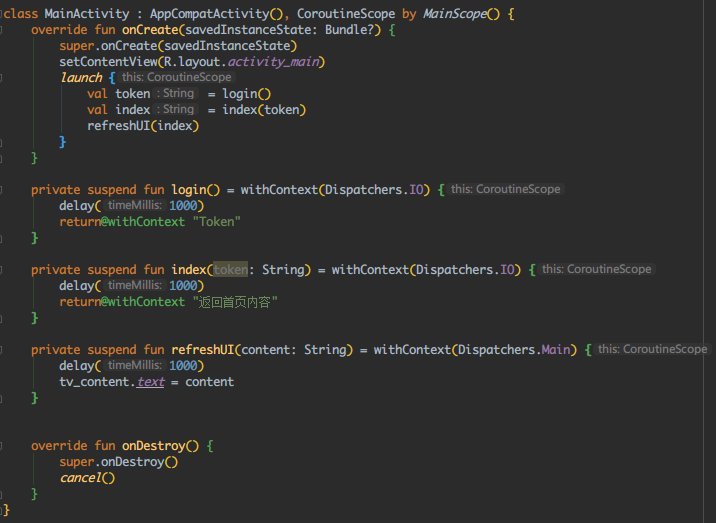Image resolution: width=716 pixels, height=523 pixels.
Task: Click 'Dispatchers.IO' in login function header
Action: (374, 190)
